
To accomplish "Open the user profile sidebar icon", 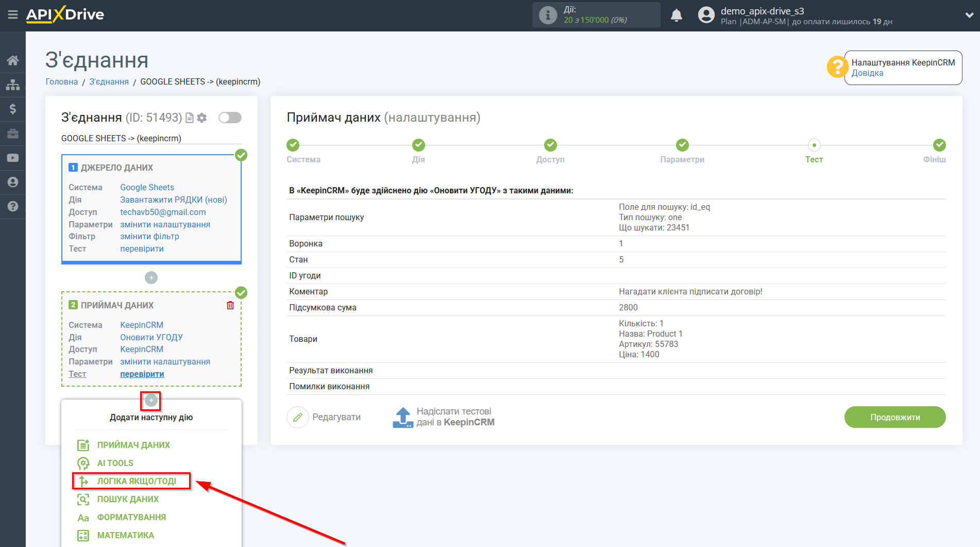I will coord(13,182).
